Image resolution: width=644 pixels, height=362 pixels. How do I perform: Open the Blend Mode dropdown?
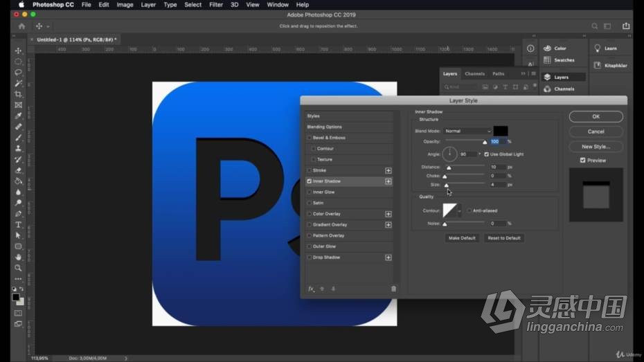point(468,131)
